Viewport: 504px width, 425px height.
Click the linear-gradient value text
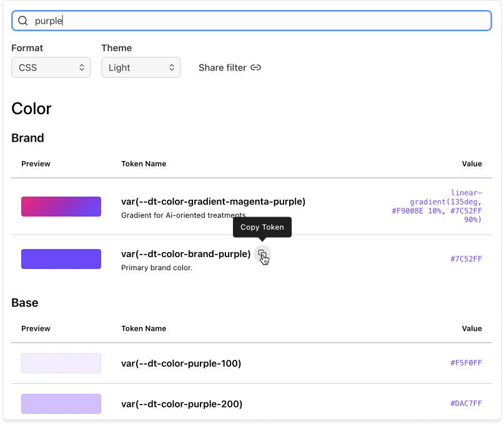click(437, 206)
